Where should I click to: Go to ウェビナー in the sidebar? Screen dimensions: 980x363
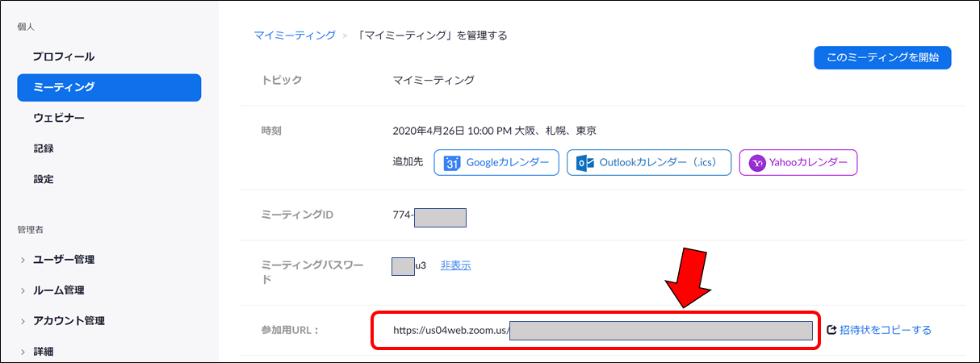[59, 119]
